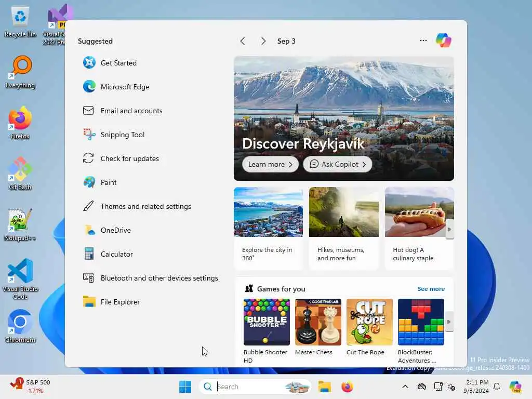Screen dimensions: 532x399
Task: Open the Calculator app
Action: [x=108, y=254]
